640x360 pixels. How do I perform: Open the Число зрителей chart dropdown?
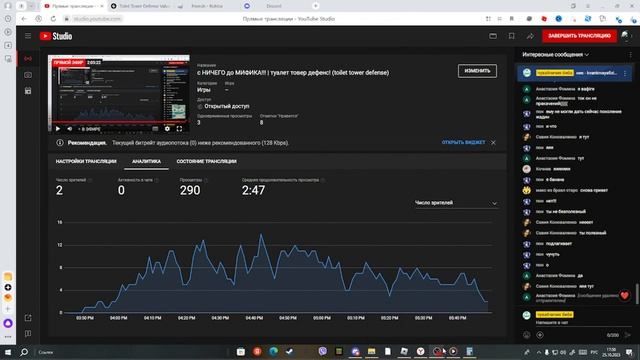pos(456,203)
